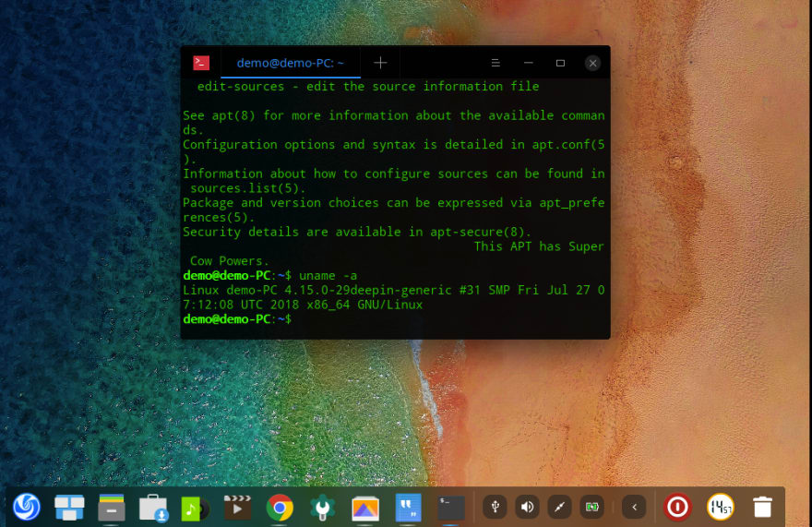Add a new terminal tab
The width and height of the screenshot is (812, 527).
pyautogui.click(x=380, y=63)
